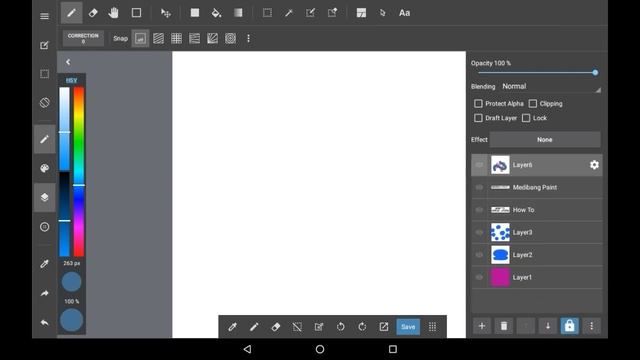Viewport: 640px width, 360px height.
Task: Select the Selection pen tool
Action: pyautogui.click(x=311, y=13)
